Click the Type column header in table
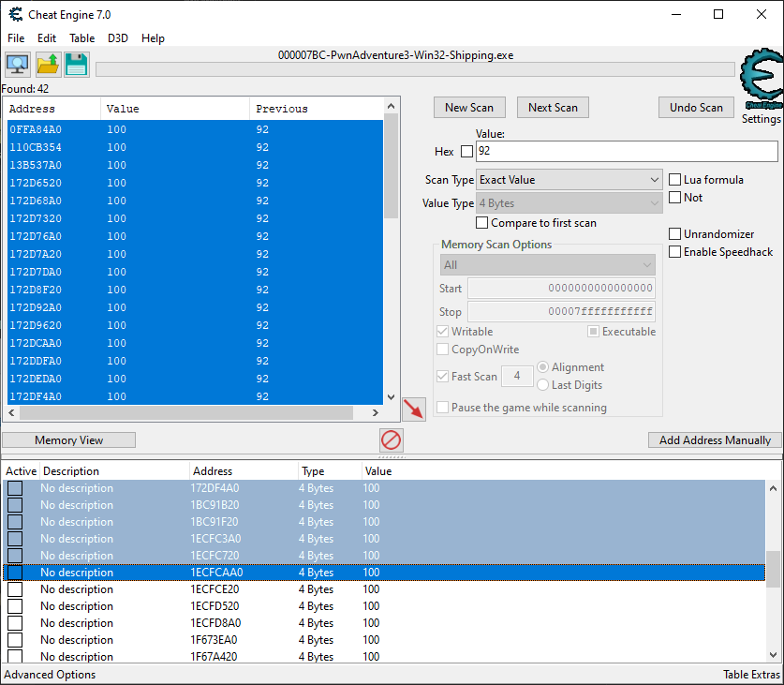This screenshot has width=784, height=685. point(330,471)
